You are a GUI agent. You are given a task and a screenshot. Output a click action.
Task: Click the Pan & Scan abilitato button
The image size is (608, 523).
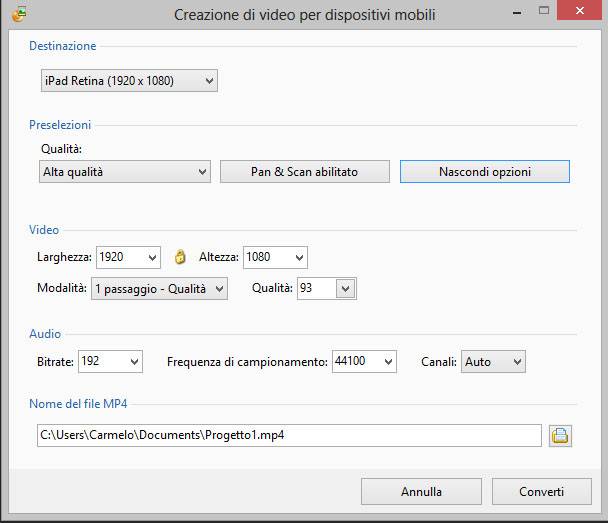[305, 172]
